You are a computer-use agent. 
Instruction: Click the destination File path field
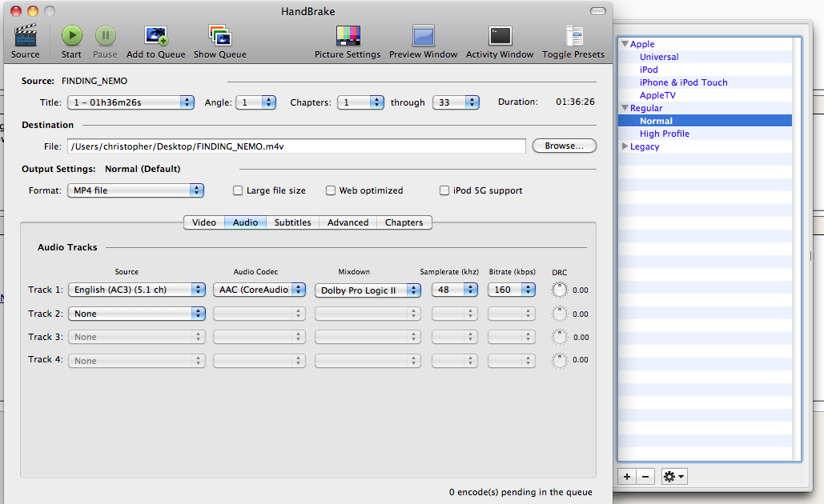[x=296, y=146]
